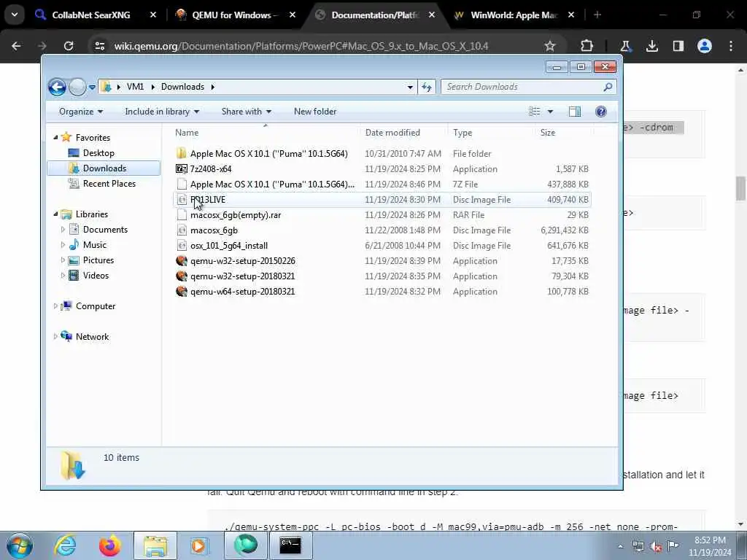Select the macosx_6gb disc image icon
This screenshot has height=560, width=747.
coord(181,230)
